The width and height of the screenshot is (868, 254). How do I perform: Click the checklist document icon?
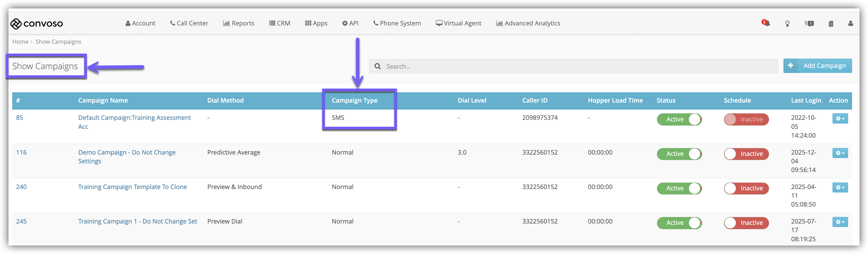(831, 24)
